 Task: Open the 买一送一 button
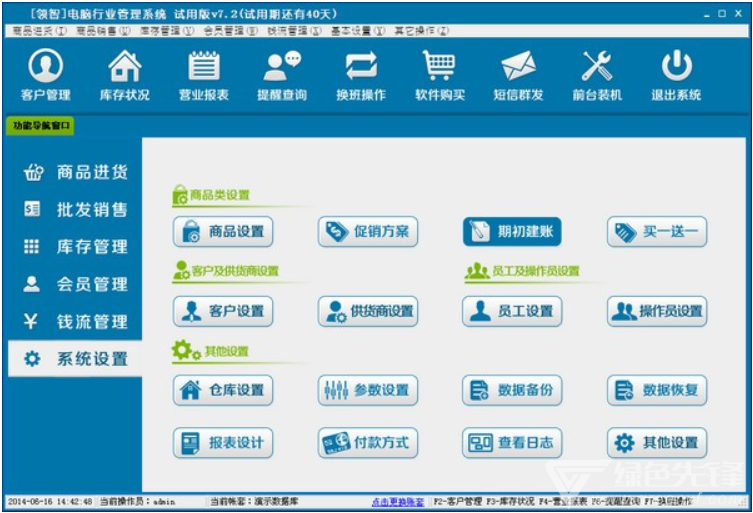pyautogui.click(x=657, y=232)
